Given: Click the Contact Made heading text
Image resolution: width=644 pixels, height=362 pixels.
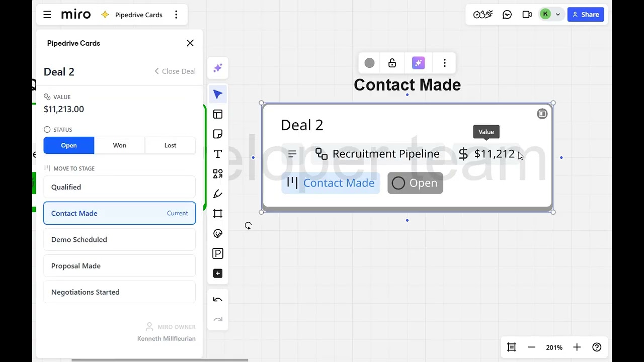Looking at the screenshot, I should point(407,85).
